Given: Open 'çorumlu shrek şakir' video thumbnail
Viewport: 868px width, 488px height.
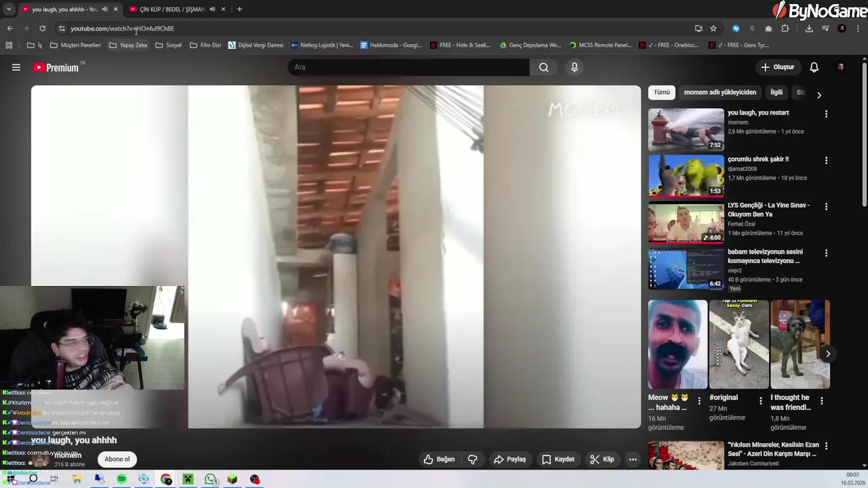Looking at the screenshot, I should tap(686, 175).
